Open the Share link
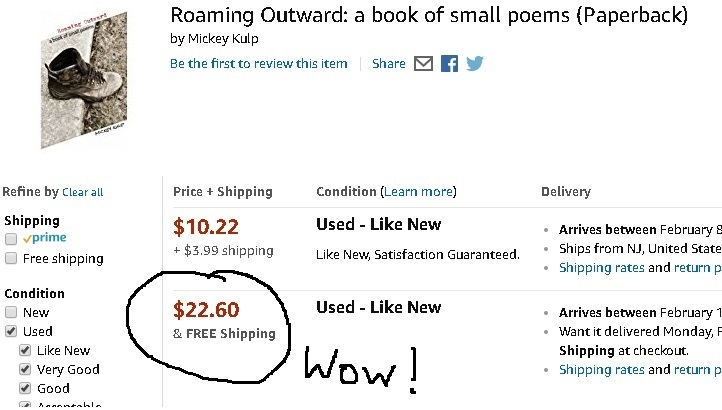Screen dimensions: 722x410 coord(388,63)
